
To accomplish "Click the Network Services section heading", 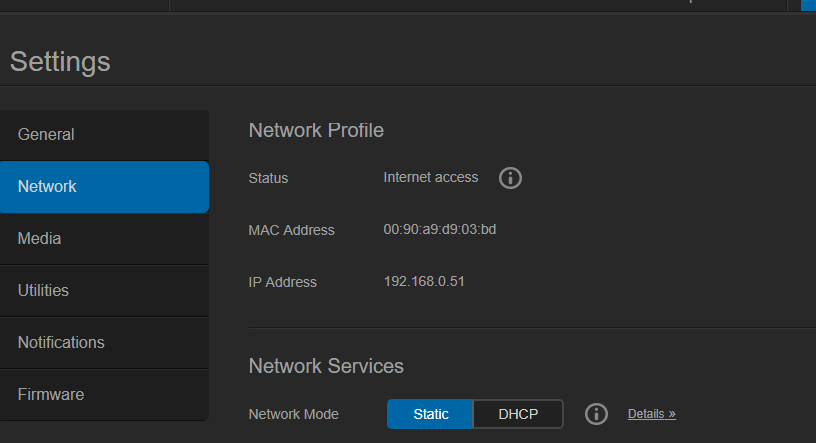I will coord(326,366).
